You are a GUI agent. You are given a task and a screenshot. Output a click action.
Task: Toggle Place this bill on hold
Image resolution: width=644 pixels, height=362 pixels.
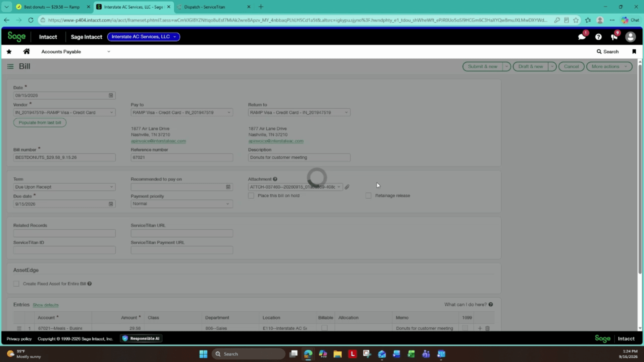point(251,196)
